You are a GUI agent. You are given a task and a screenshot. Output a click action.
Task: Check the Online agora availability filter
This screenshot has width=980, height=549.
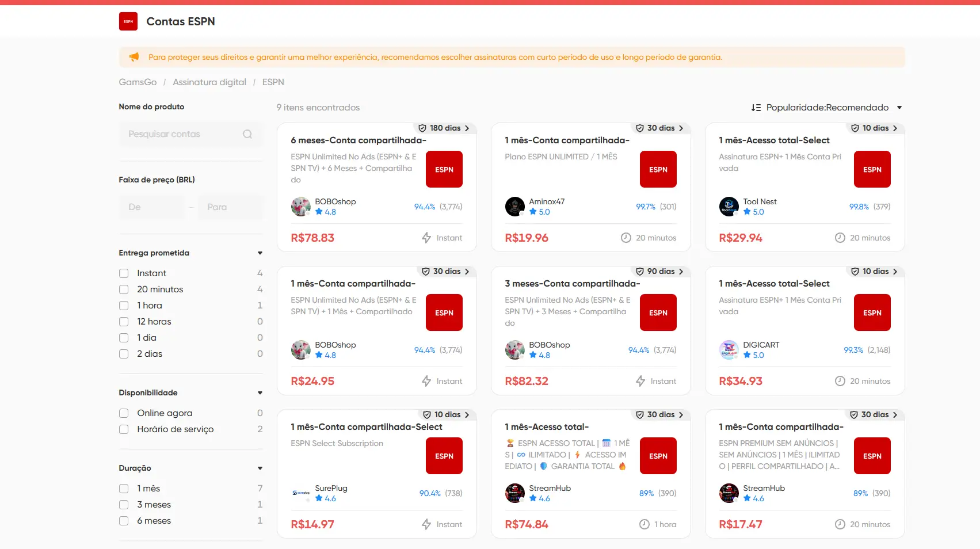[x=124, y=413]
